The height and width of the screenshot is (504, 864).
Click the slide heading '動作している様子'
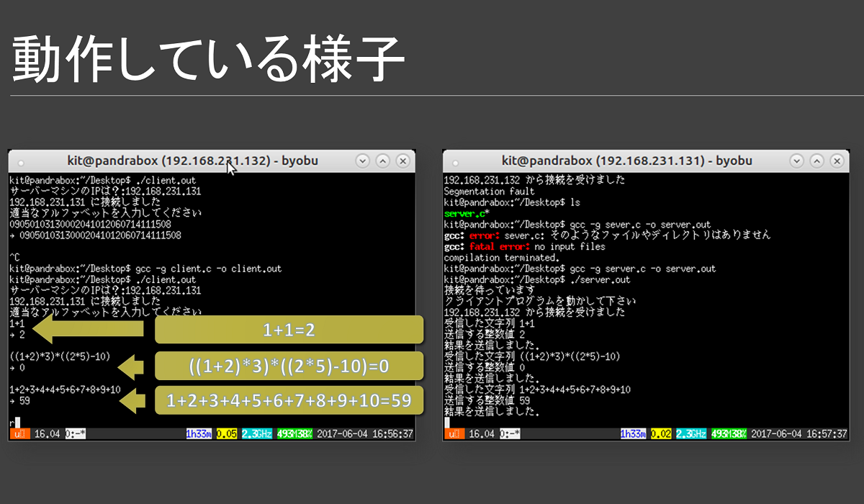(x=209, y=59)
